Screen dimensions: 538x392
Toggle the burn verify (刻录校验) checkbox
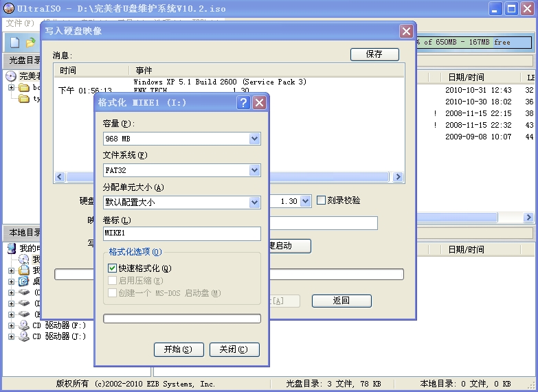(x=321, y=200)
